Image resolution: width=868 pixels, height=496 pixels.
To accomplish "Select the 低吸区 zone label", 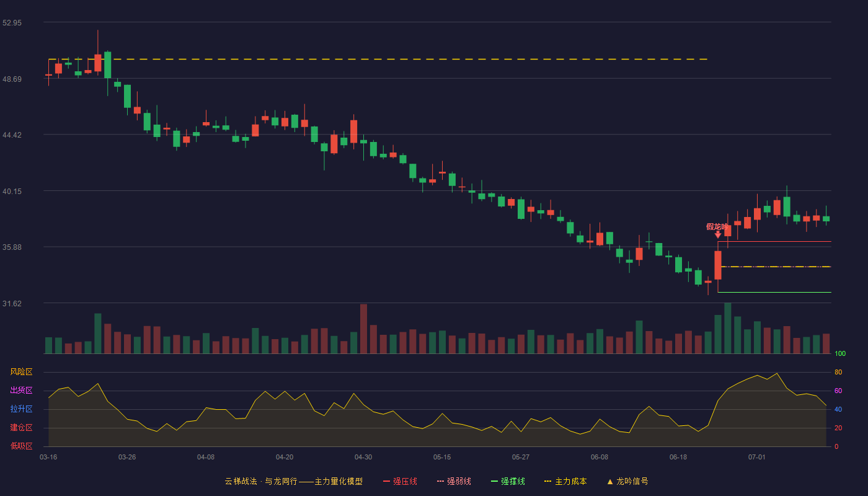I will point(21,446).
